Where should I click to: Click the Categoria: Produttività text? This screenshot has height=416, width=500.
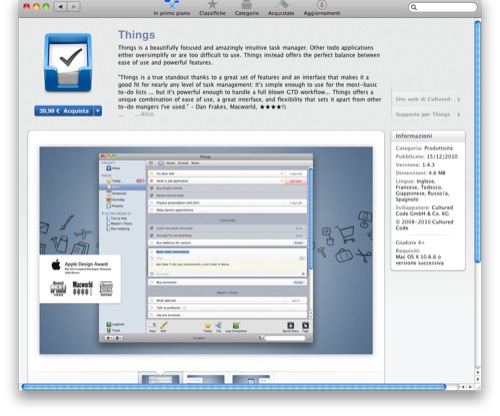click(x=424, y=148)
